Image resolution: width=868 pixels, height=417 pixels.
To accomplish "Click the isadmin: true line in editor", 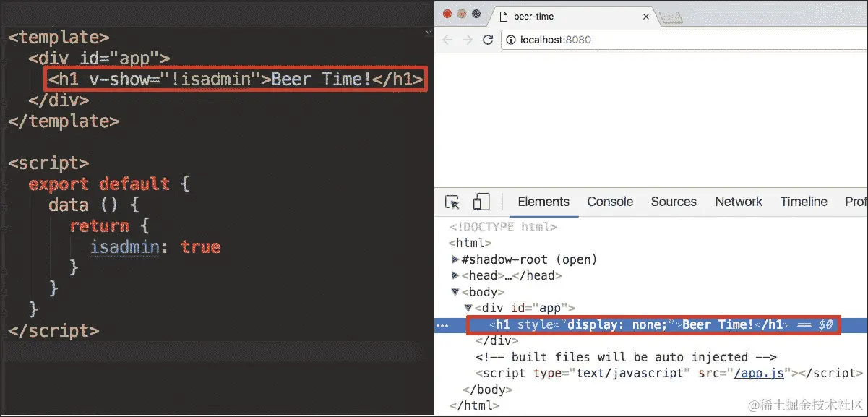I will [x=155, y=247].
